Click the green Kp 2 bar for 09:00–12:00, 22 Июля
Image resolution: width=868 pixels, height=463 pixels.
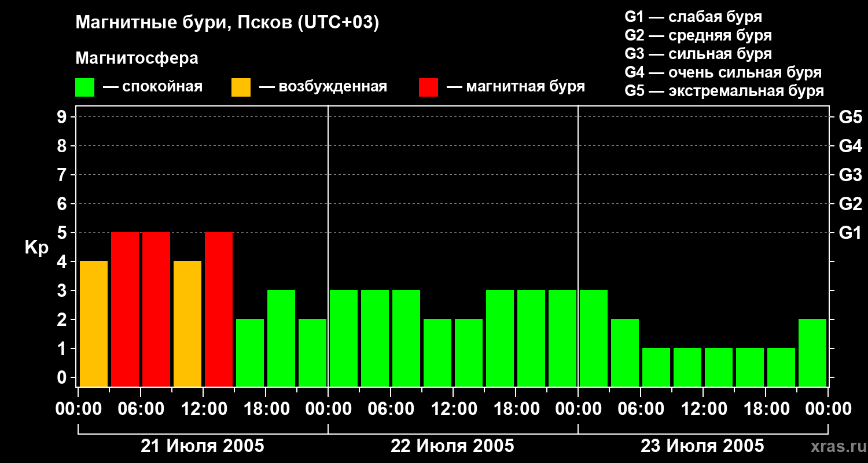[x=437, y=352]
